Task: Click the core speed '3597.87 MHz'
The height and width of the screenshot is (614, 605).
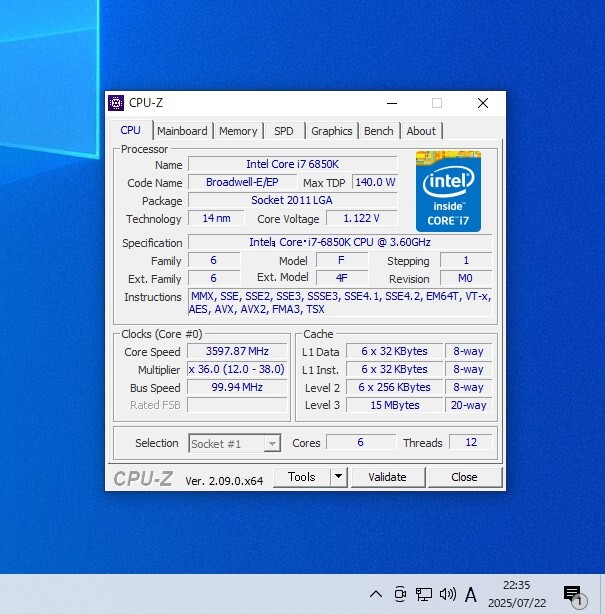Action: coord(237,351)
